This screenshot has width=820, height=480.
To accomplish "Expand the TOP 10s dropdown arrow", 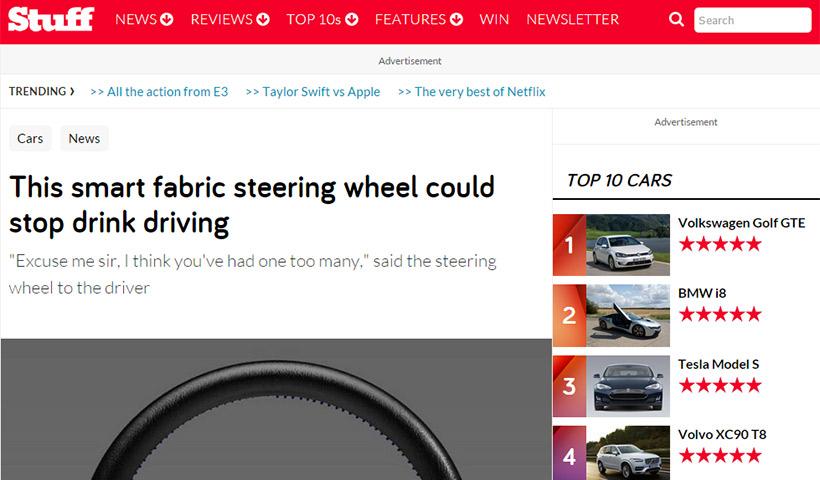I will [352, 19].
